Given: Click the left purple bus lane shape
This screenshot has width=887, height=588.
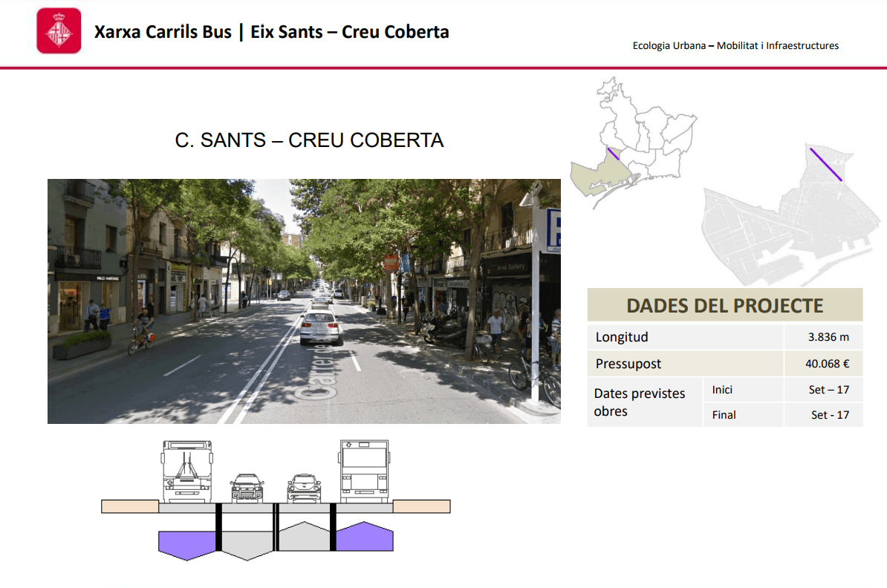Looking at the screenshot, I should point(186,544).
